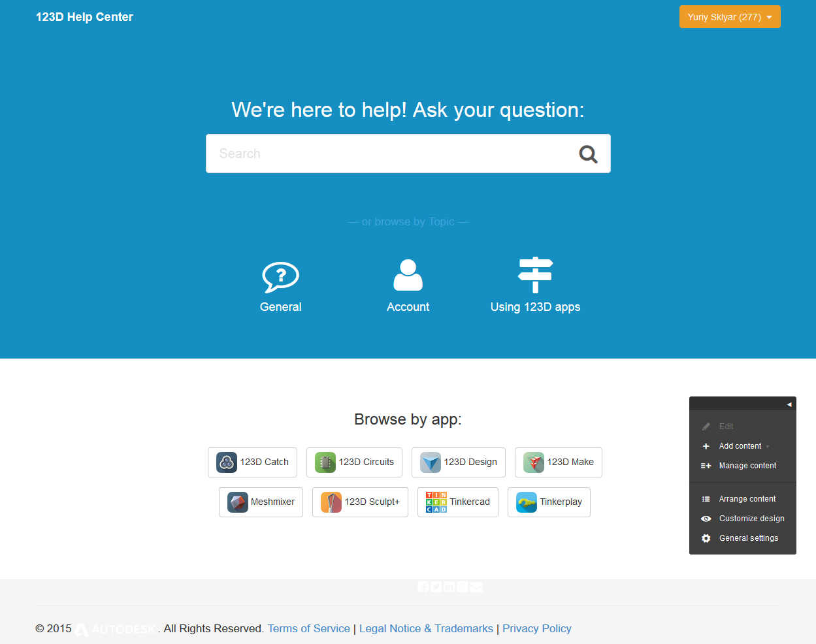Open the Using 123D apps signpost icon
The width and height of the screenshot is (816, 644).
(x=536, y=275)
